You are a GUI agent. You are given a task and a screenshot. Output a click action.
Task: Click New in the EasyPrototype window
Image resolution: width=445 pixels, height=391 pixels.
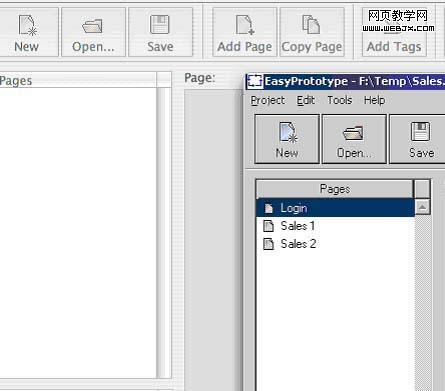[287, 139]
